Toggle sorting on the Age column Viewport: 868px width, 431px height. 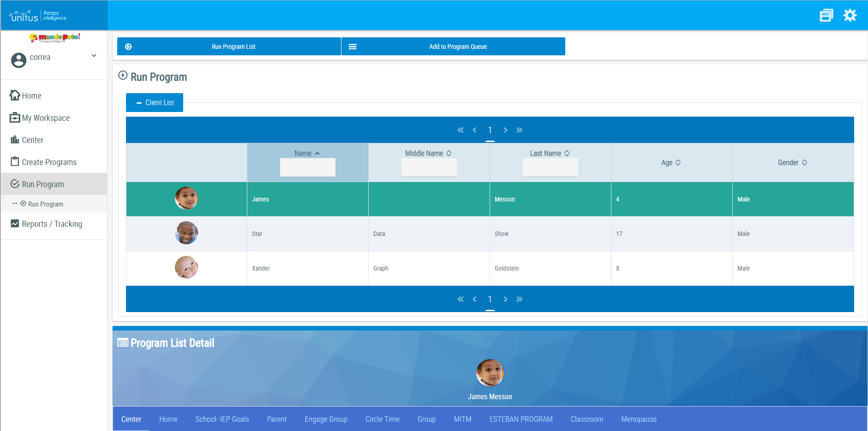pyautogui.click(x=671, y=162)
